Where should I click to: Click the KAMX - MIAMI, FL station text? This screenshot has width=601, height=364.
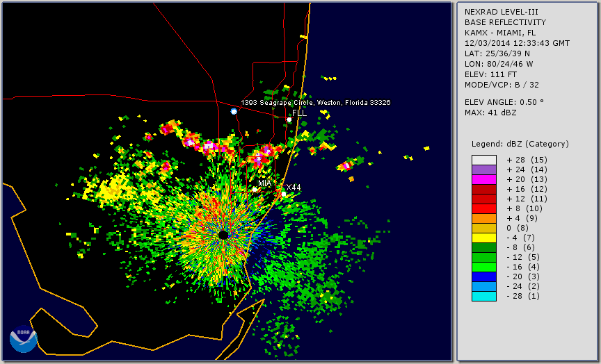click(x=500, y=33)
